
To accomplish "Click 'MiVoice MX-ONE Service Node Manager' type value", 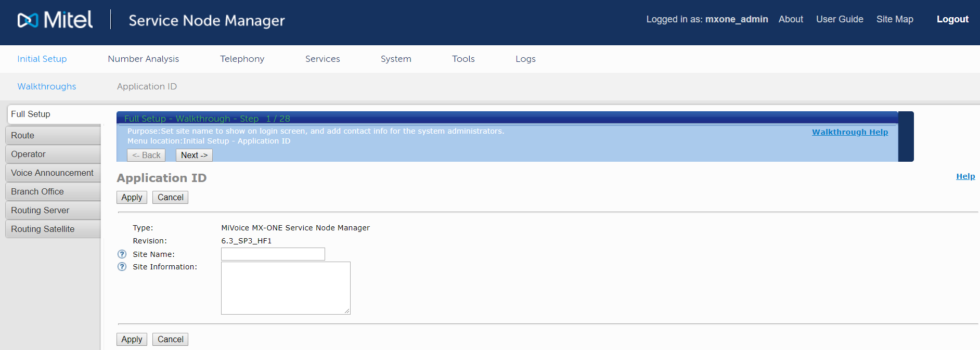I will pos(295,228).
